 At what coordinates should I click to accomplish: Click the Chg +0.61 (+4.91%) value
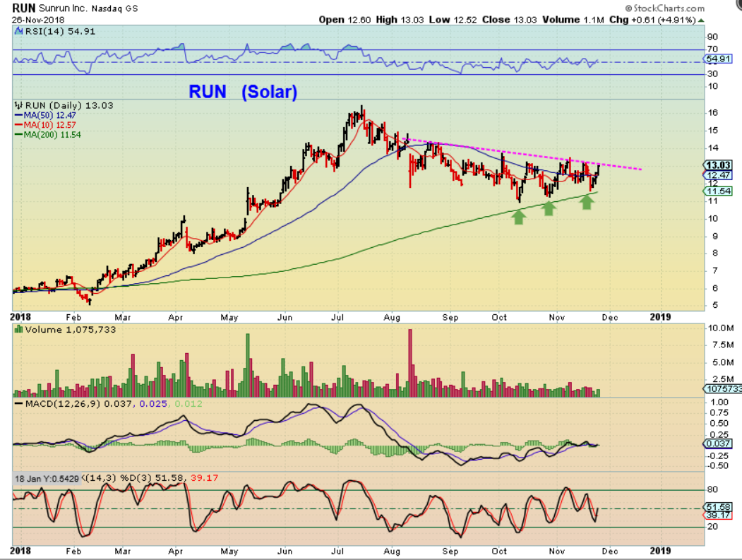point(652,20)
